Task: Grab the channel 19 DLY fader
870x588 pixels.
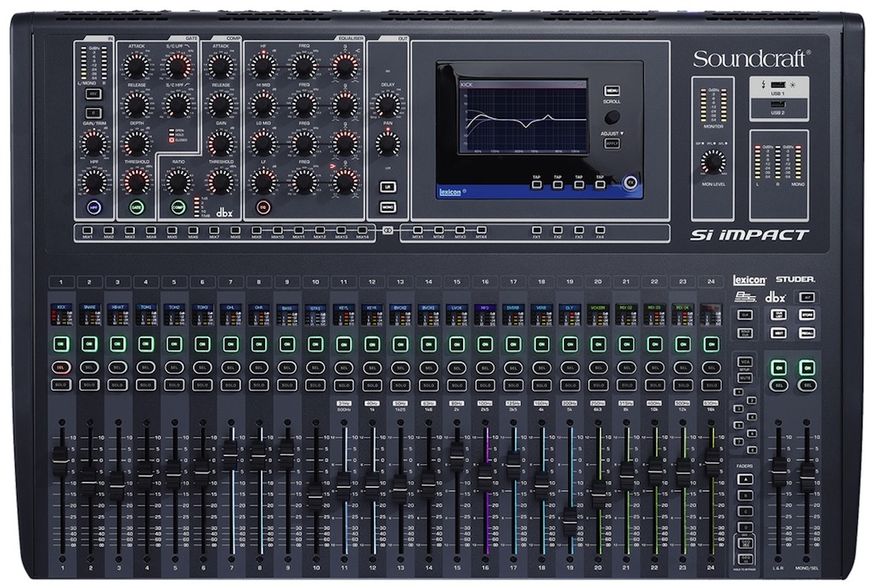Action: coord(570,522)
